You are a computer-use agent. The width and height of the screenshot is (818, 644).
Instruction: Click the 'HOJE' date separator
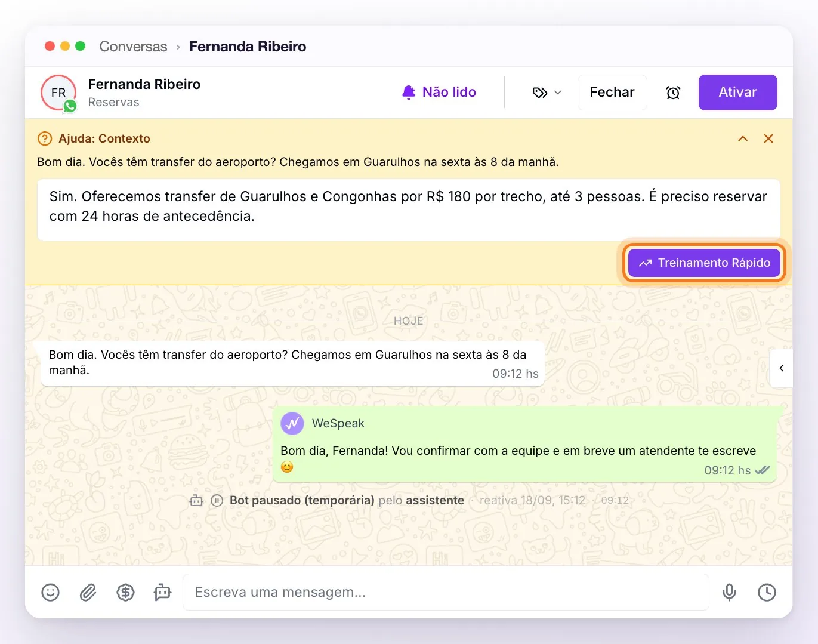pyautogui.click(x=408, y=321)
